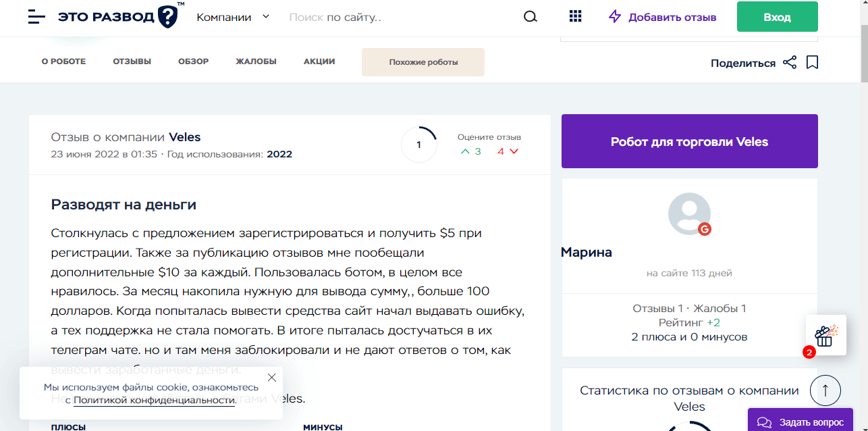Bookmark this page with the bookmark icon

(813, 63)
